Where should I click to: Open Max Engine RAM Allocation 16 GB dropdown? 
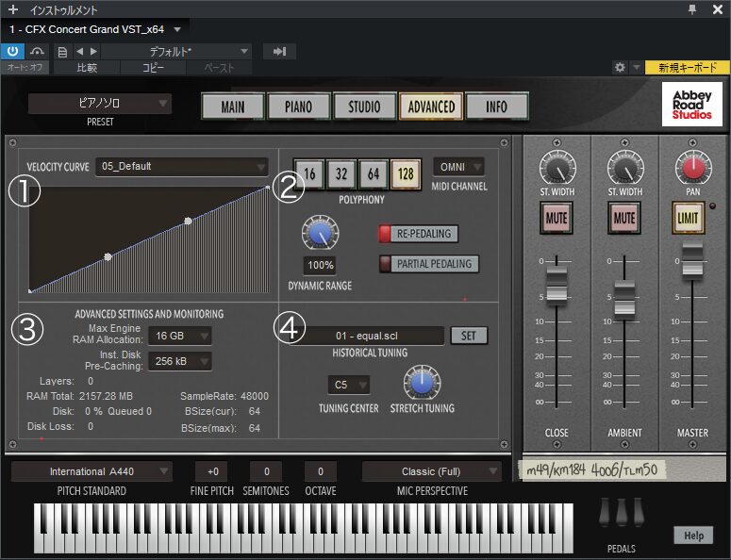tap(180, 336)
